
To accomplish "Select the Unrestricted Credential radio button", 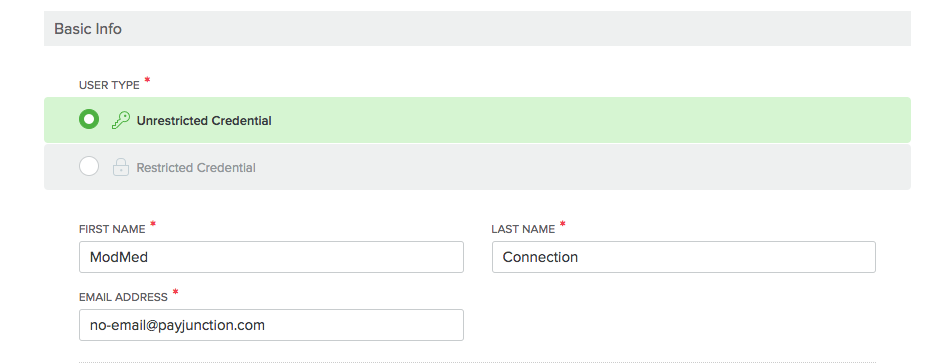I will click(x=89, y=120).
